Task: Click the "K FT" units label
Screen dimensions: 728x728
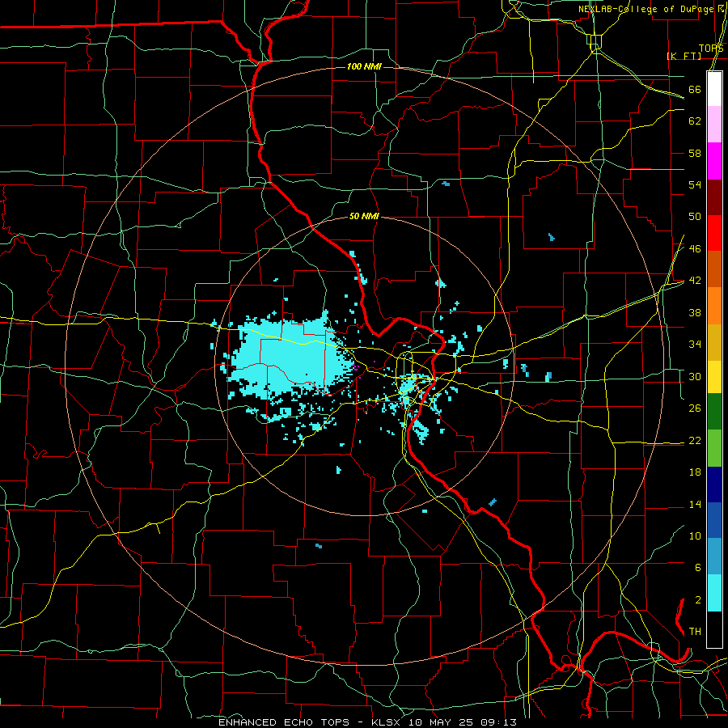Action: [684, 56]
